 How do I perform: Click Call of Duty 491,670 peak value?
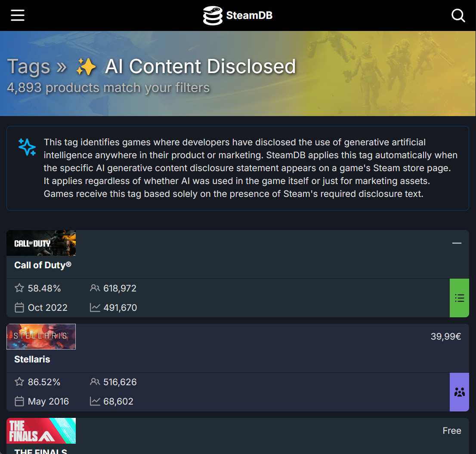click(x=120, y=307)
